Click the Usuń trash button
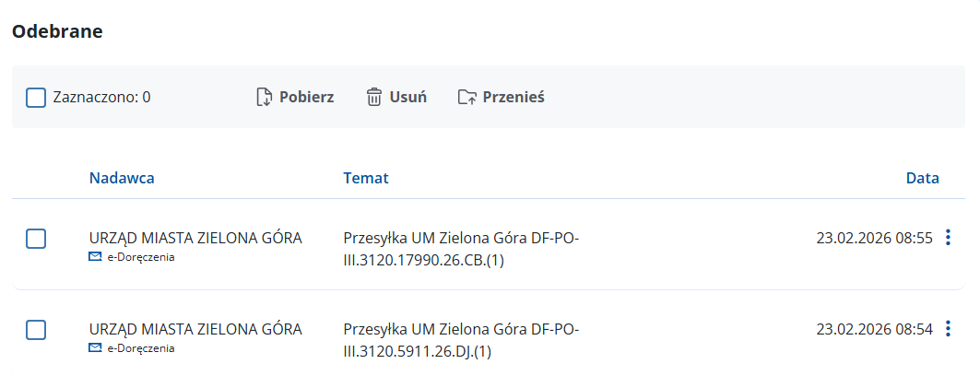980x376 pixels. point(396,97)
